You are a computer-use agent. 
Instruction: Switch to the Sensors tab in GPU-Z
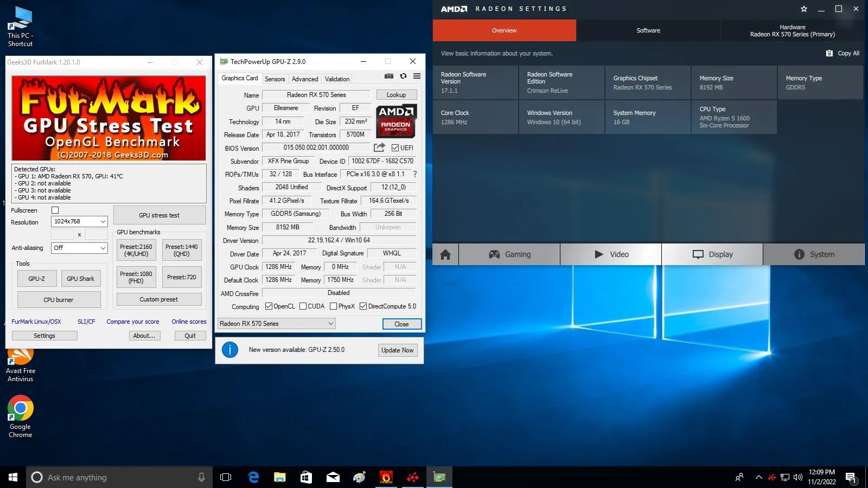coord(275,79)
